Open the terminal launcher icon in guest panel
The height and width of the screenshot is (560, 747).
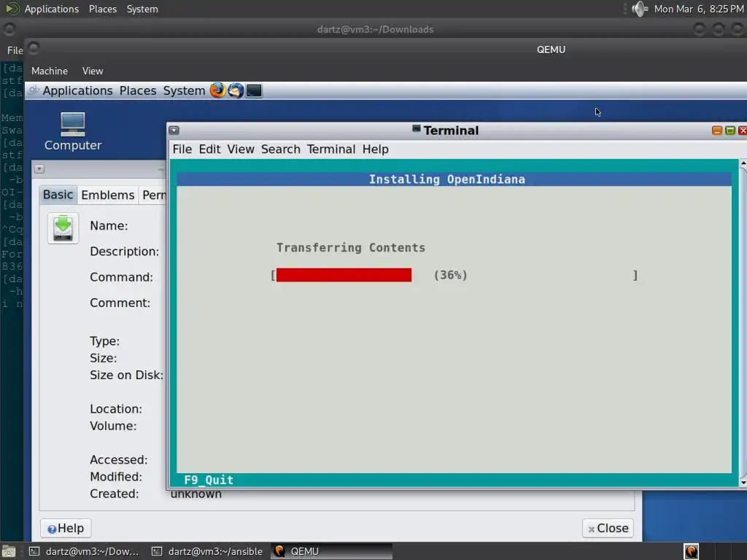pos(254,90)
